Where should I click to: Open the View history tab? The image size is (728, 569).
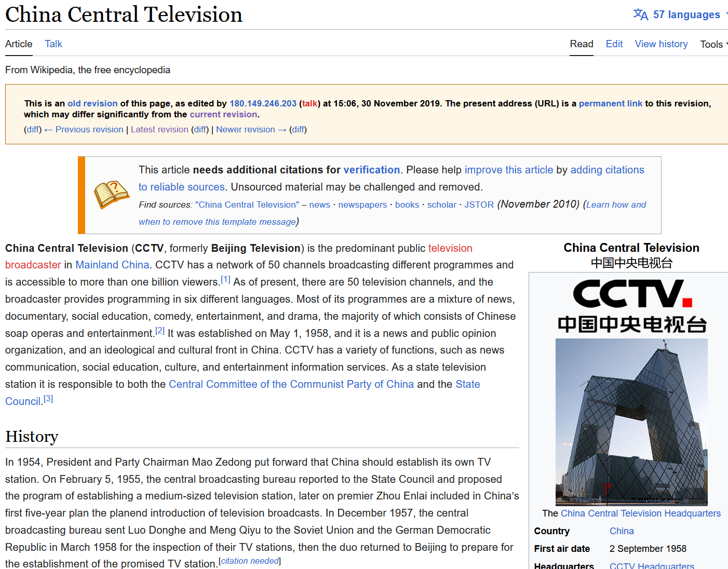[x=661, y=44]
